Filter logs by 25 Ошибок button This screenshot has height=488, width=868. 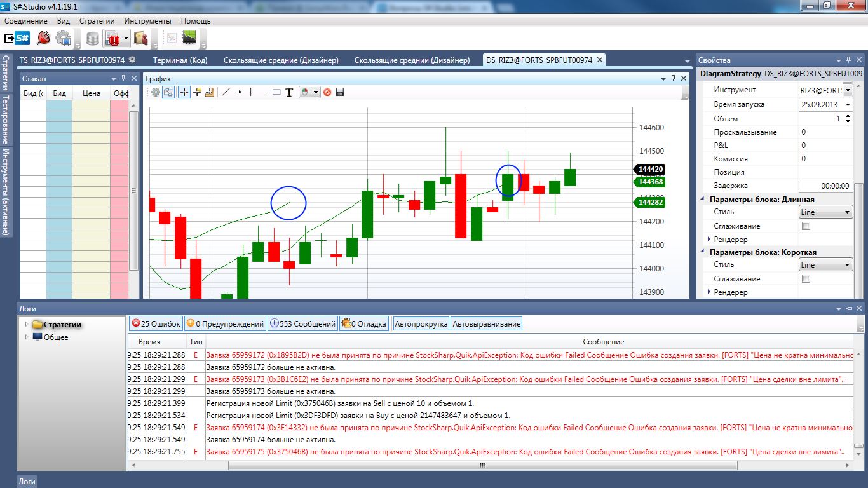point(156,324)
